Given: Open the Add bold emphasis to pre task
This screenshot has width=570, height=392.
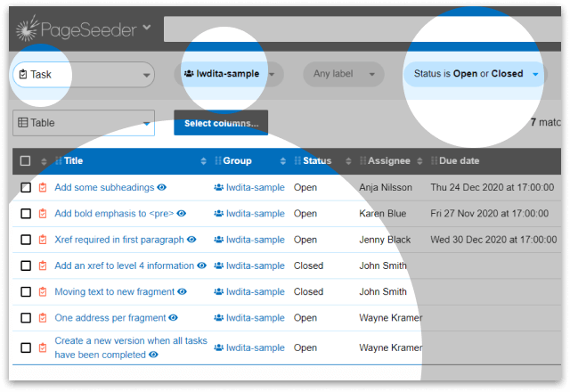Looking at the screenshot, I should (x=113, y=214).
